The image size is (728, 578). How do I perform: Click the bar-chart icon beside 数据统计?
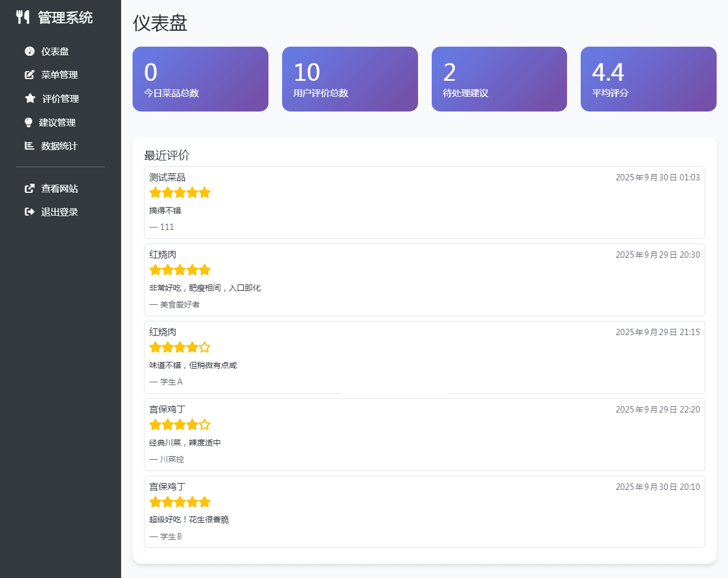(29, 146)
